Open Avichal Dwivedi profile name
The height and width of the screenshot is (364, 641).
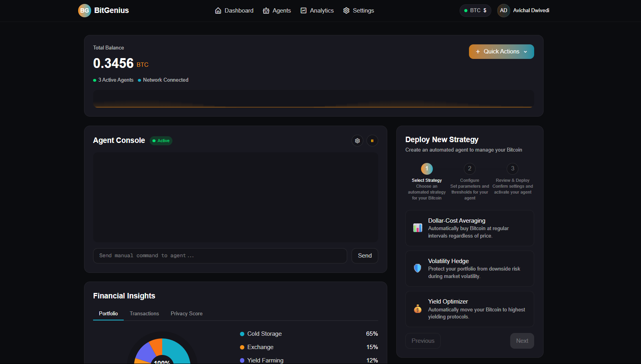tap(531, 11)
